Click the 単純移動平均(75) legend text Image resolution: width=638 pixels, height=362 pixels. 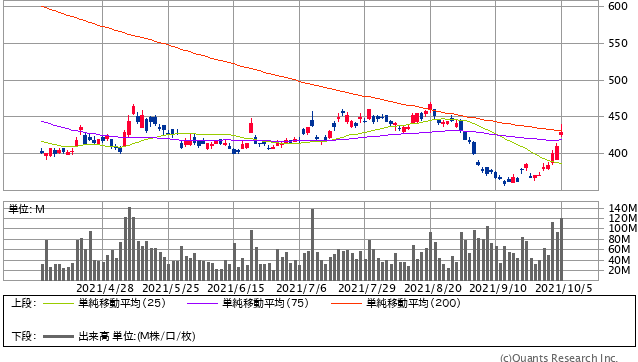266,303
